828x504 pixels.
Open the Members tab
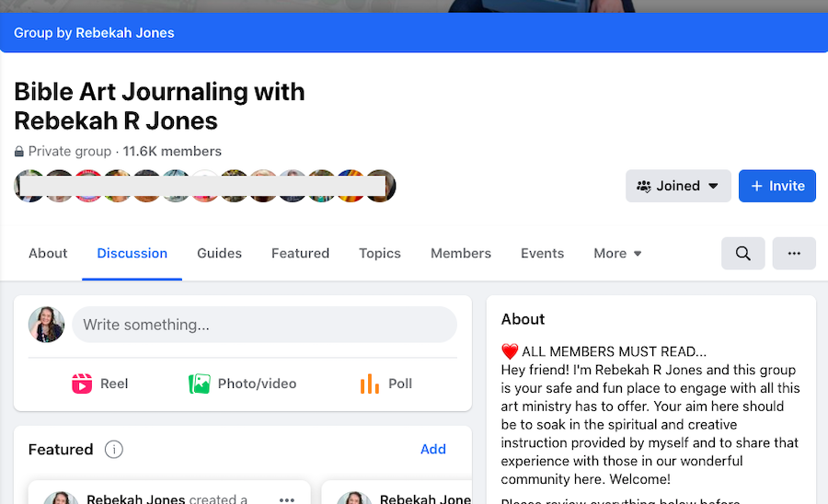click(461, 253)
